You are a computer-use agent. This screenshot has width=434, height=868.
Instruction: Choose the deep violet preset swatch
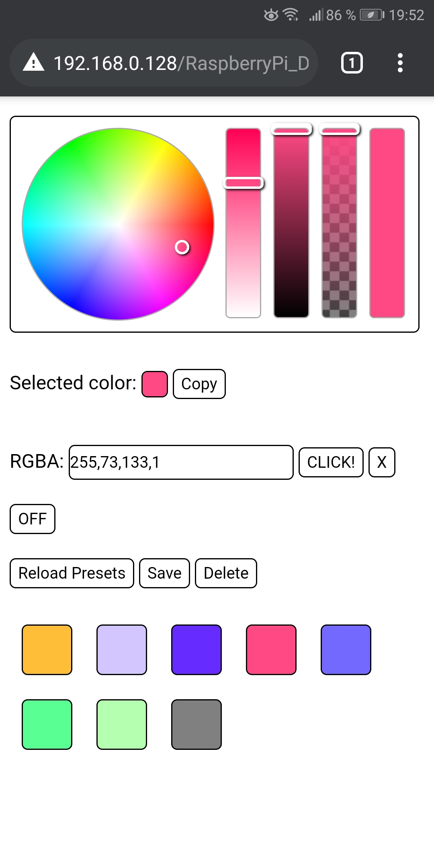pyautogui.click(x=197, y=649)
